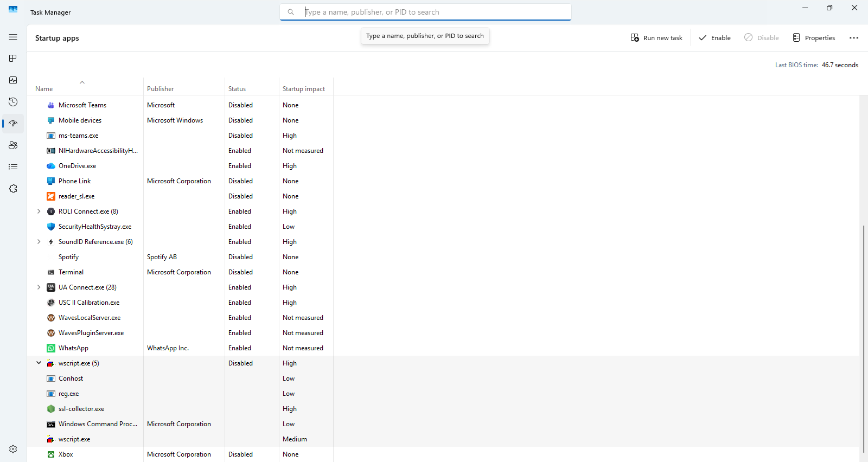Click the WavesLocalServer.exe icon

tap(51, 318)
